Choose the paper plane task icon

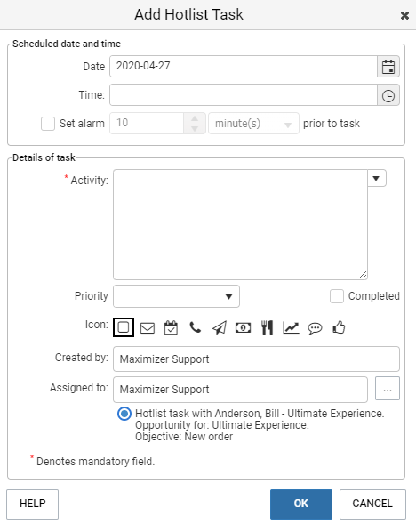point(220,327)
